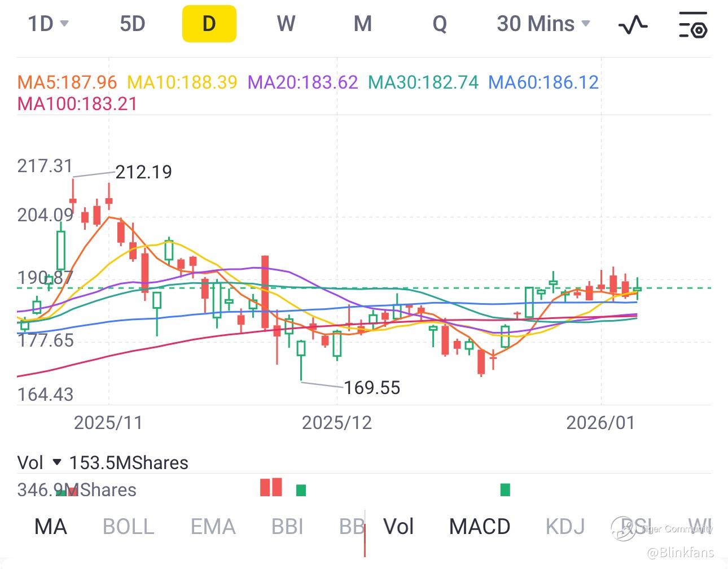This screenshot has width=728, height=569.
Task: Click the 2026/01 date axis label
Action: coord(600,423)
